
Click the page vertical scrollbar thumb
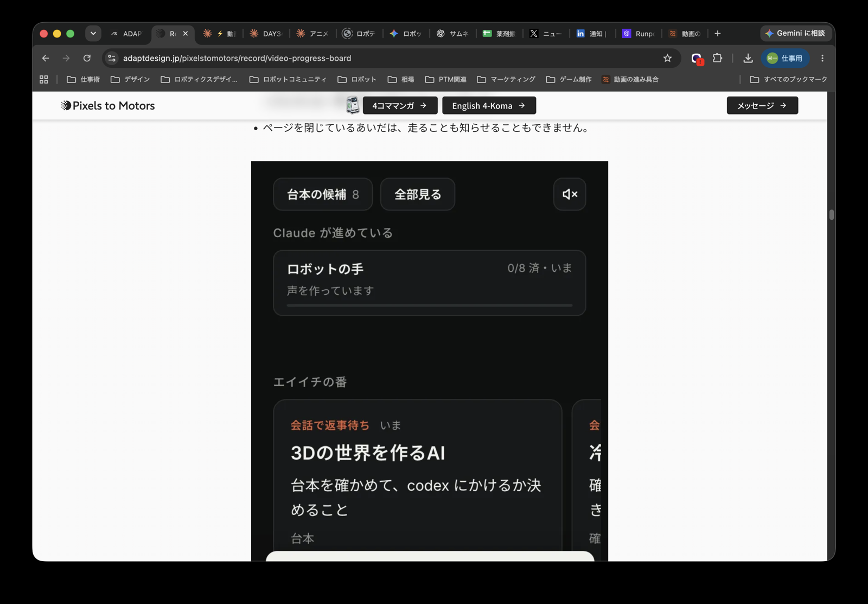click(x=831, y=215)
